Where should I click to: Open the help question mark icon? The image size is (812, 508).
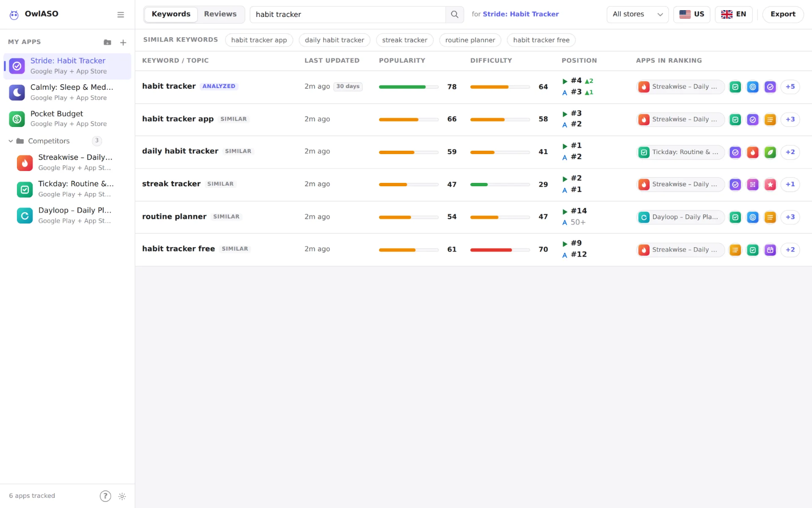(105, 496)
